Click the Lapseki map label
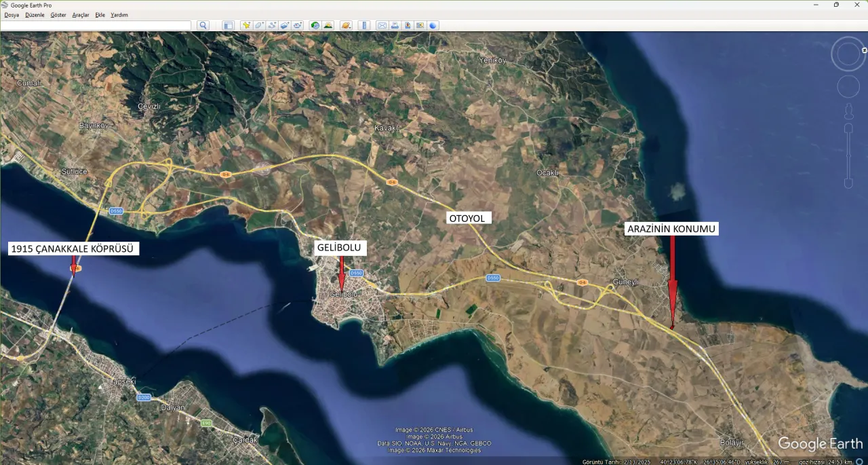The width and height of the screenshot is (868, 465). point(123,382)
